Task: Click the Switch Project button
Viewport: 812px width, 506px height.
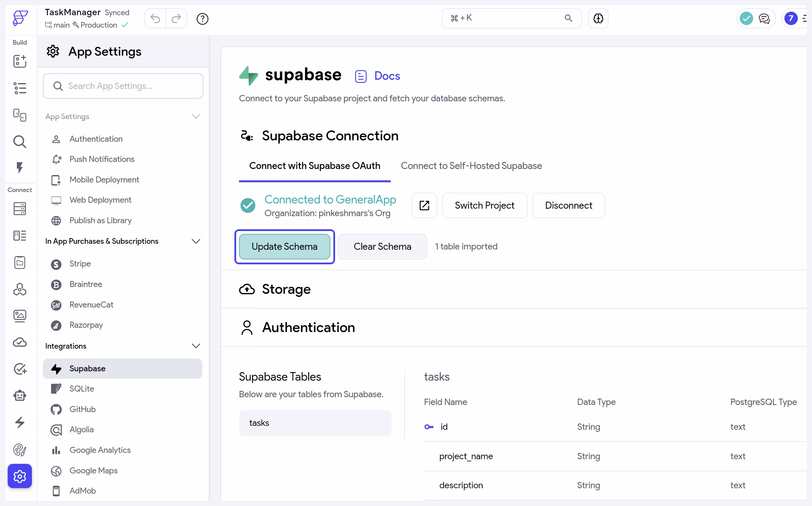Action: pyautogui.click(x=485, y=206)
